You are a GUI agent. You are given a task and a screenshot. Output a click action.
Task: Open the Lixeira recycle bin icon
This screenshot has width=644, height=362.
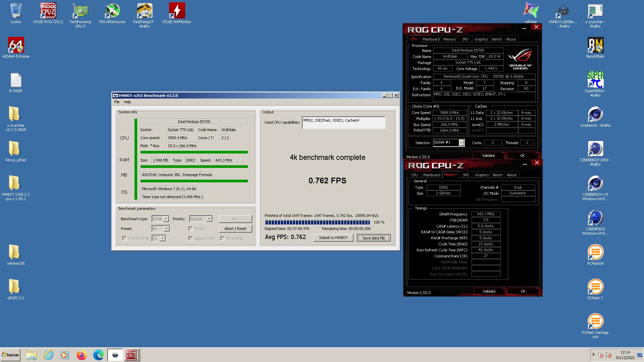tap(16, 13)
